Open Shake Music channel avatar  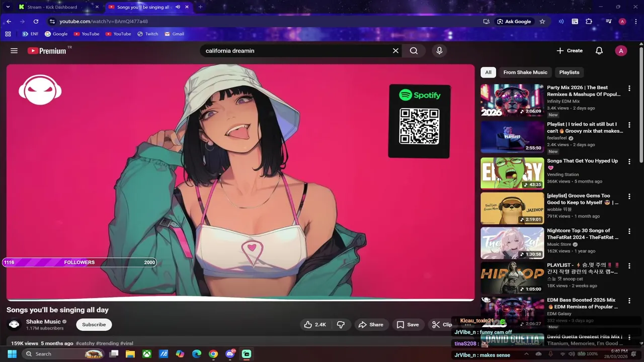[x=14, y=324]
